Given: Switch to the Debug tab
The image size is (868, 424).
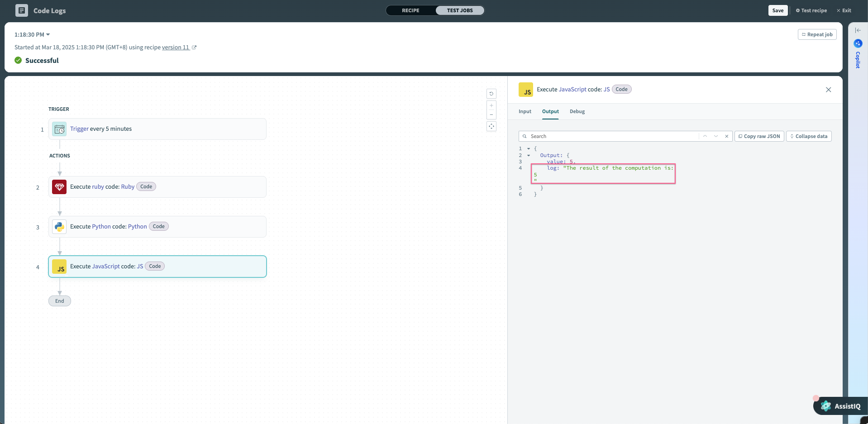Looking at the screenshot, I should (x=577, y=111).
